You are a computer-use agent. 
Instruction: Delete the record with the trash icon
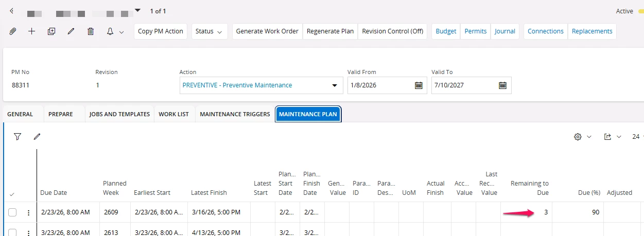pos(91,31)
